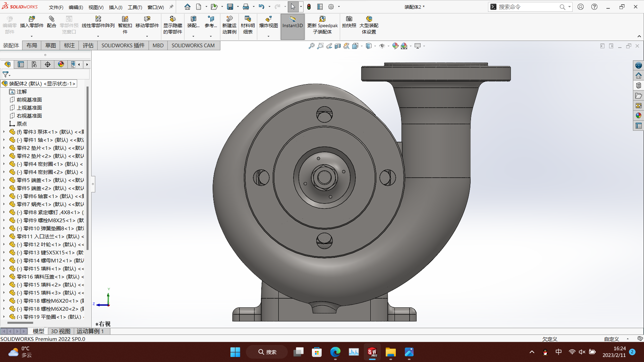The image size is (644, 362).
Task: Expand the 零件16 填料压盖<1> tree node
Action: tap(4, 277)
